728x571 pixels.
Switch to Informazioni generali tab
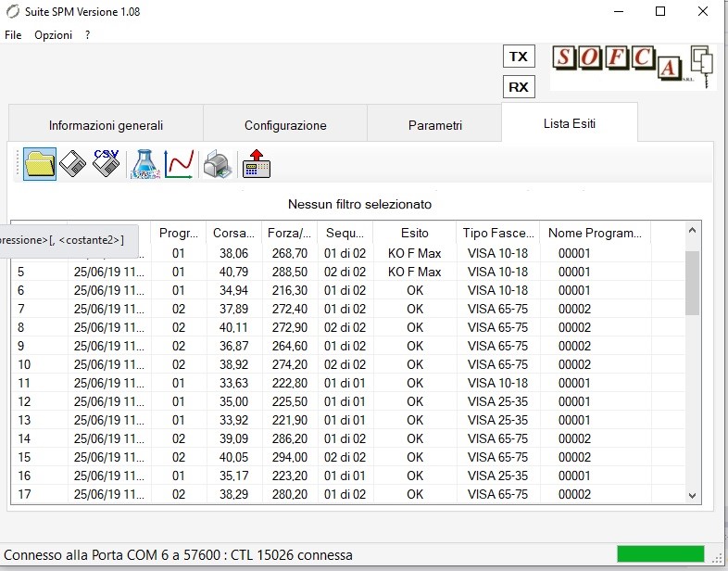(x=106, y=125)
